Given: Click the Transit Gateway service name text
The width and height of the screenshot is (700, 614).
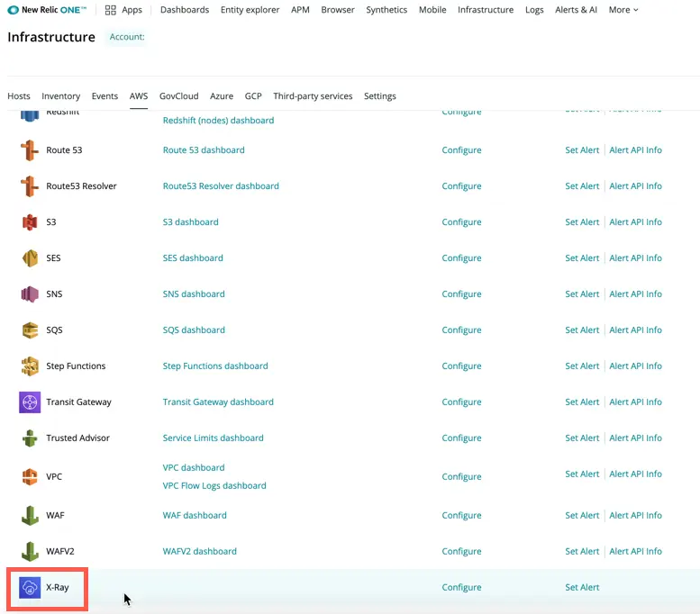Looking at the screenshot, I should (x=78, y=402).
